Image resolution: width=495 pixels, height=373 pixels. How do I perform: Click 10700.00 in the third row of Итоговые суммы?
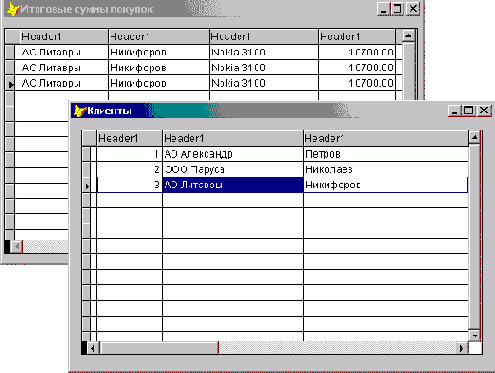coord(357,83)
